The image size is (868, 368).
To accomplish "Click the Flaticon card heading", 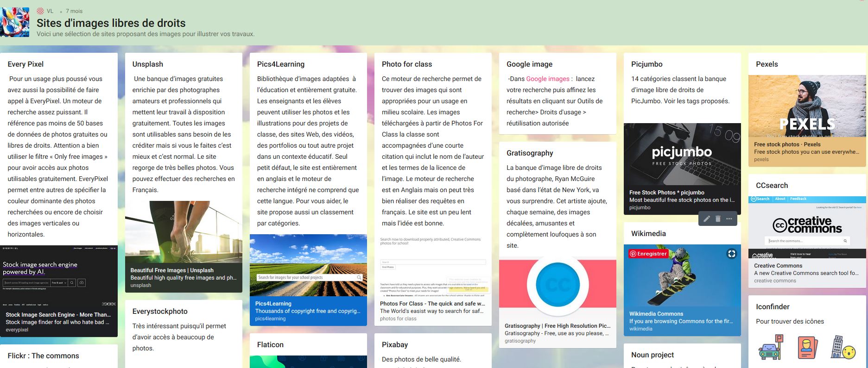I will coord(270,345).
